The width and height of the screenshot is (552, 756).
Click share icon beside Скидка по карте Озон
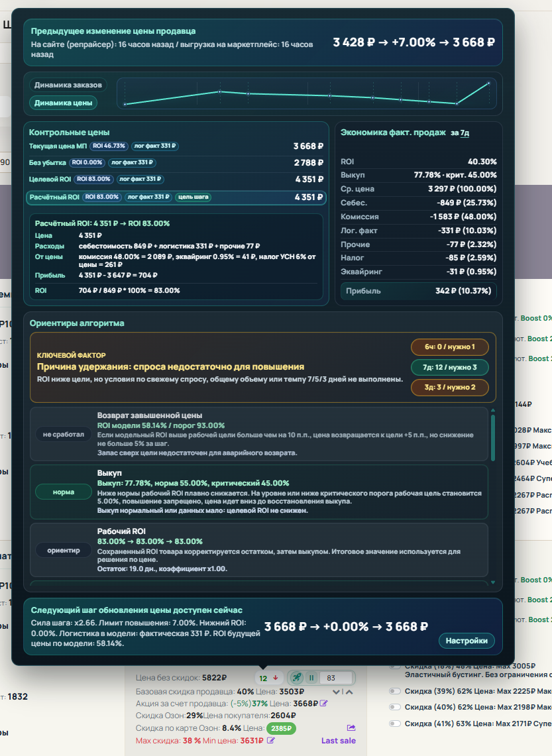click(351, 728)
